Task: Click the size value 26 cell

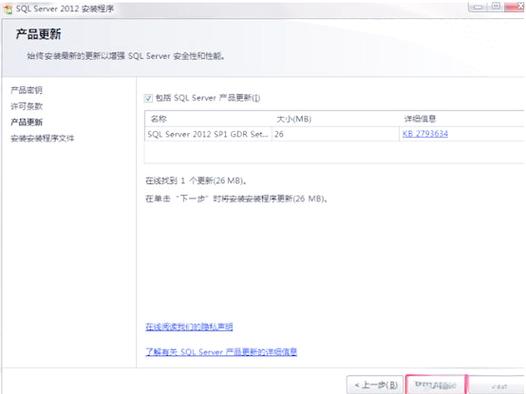Action: pos(335,134)
